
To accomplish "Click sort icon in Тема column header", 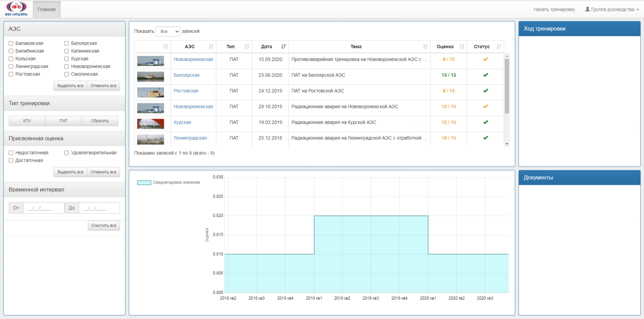I will [425, 47].
